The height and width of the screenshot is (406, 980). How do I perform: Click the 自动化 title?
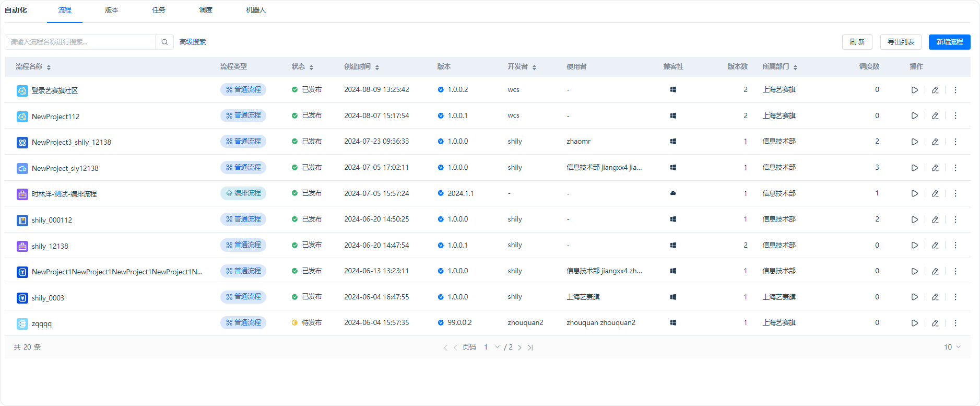[16, 10]
